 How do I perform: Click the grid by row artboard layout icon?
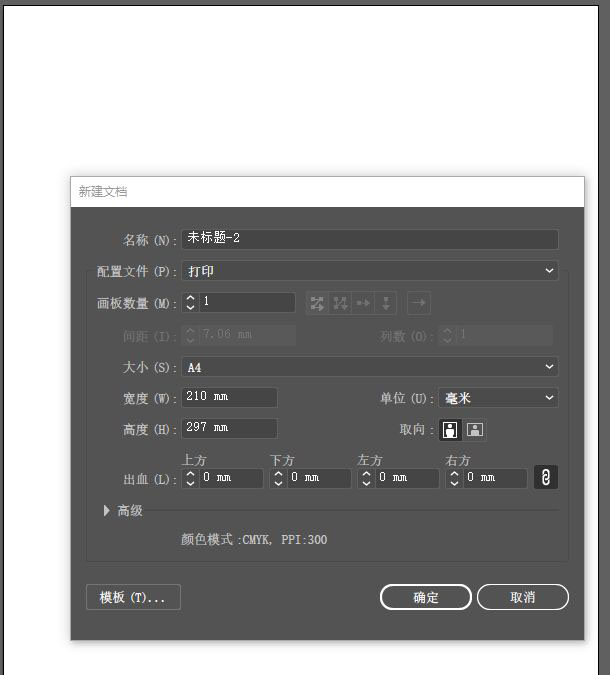coord(317,303)
